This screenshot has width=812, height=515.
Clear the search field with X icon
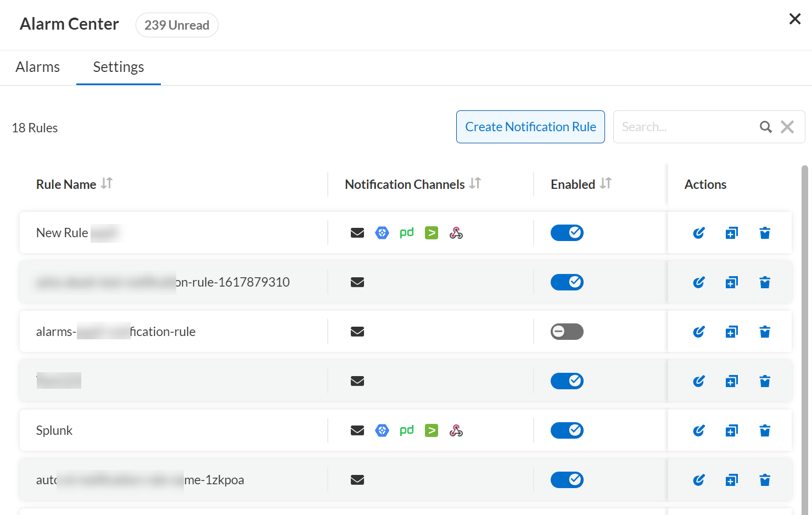pos(787,127)
